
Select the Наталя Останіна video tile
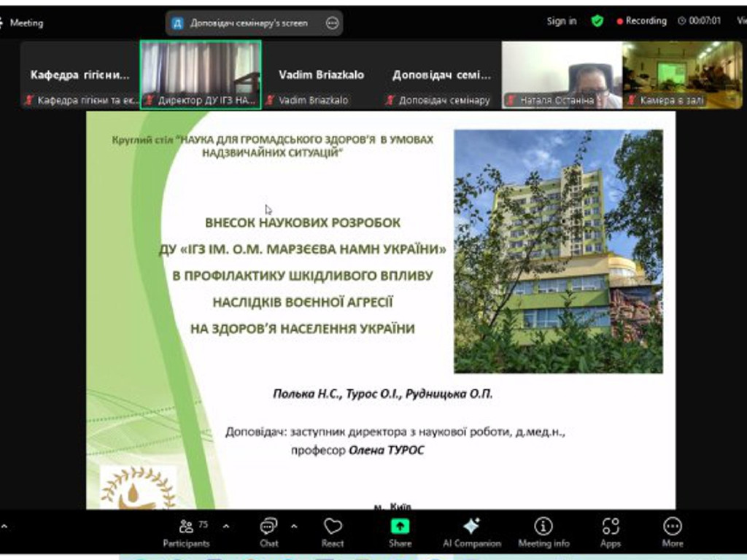pyautogui.click(x=562, y=75)
